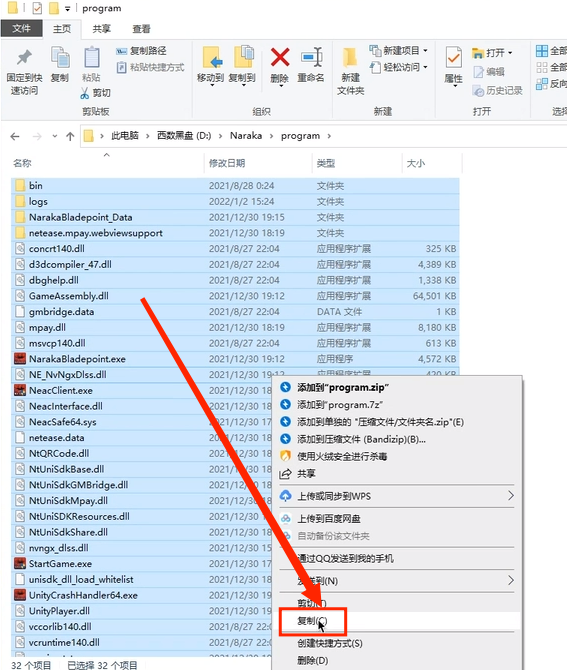This screenshot has width=567, height=670.
Task: Click the Pin to Quick Access icon
Action: [x=24, y=58]
